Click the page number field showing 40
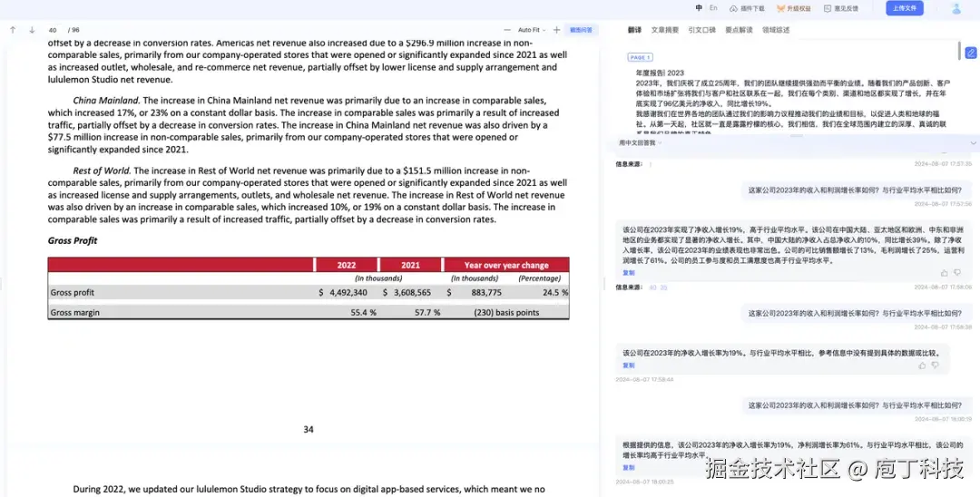The height and width of the screenshot is (497, 980). point(54,30)
